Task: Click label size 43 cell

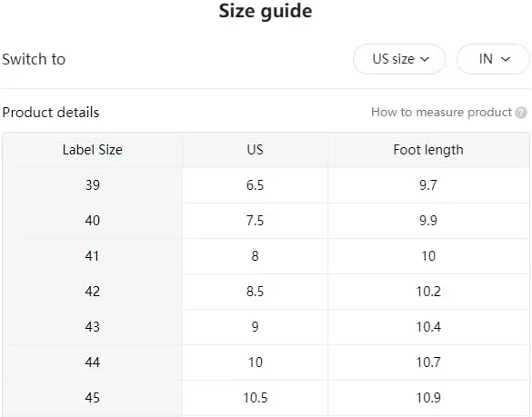Action: pos(92,327)
